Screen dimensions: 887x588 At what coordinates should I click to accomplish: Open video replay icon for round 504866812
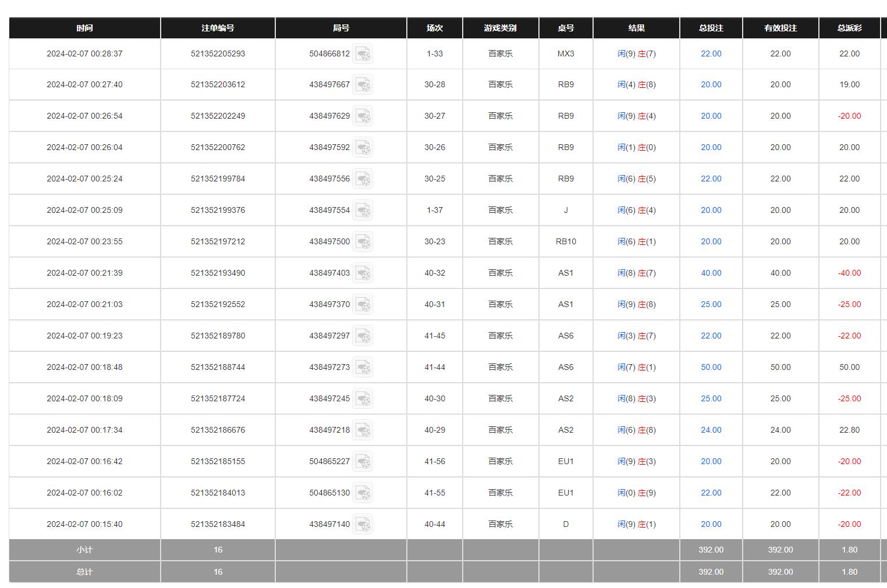pyautogui.click(x=363, y=54)
